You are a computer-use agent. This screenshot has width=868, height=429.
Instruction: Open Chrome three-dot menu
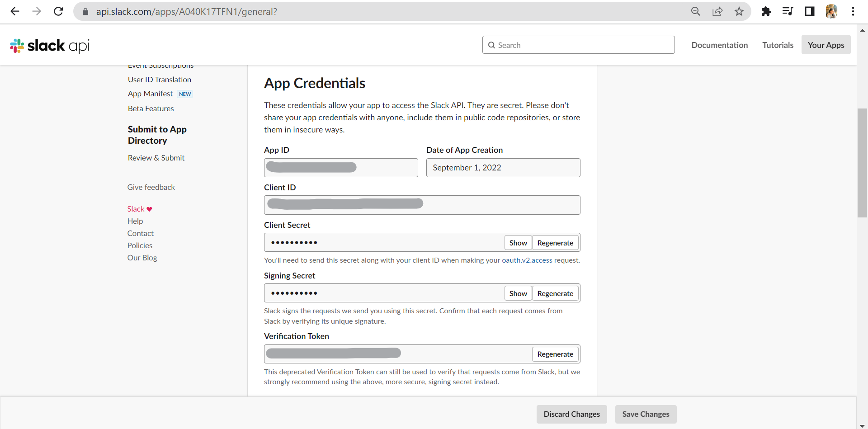tap(853, 11)
